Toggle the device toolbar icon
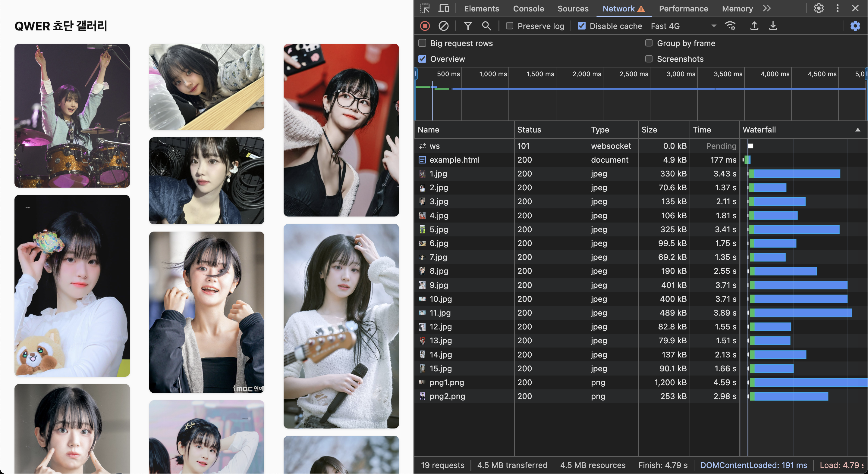 click(443, 8)
